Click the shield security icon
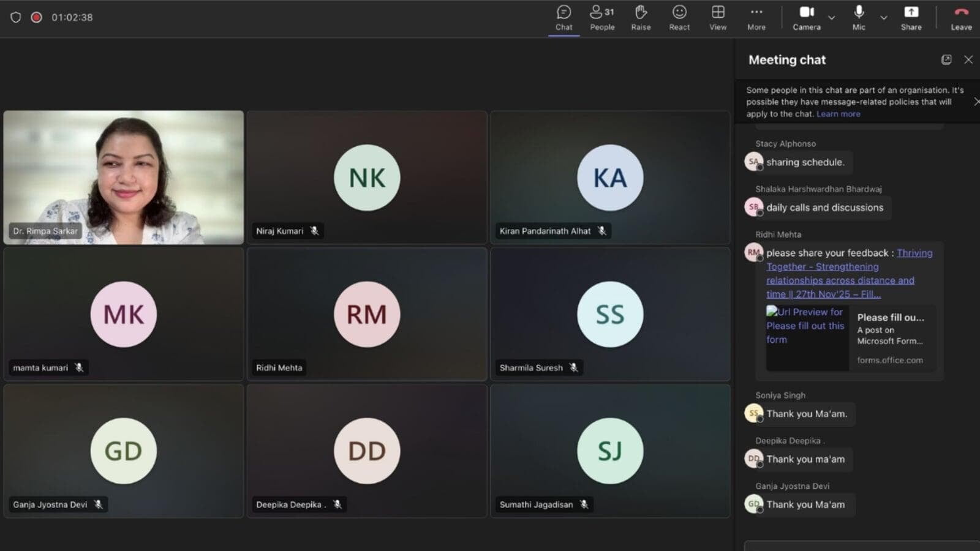Screen dimensions: 980x551 coord(16,17)
